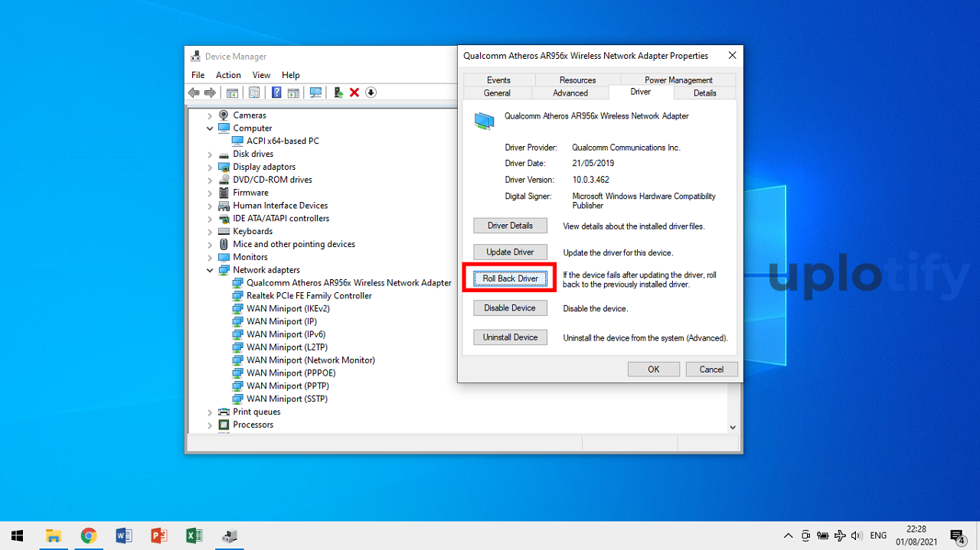Click the Firmware category icon

(x=224, y=193)
